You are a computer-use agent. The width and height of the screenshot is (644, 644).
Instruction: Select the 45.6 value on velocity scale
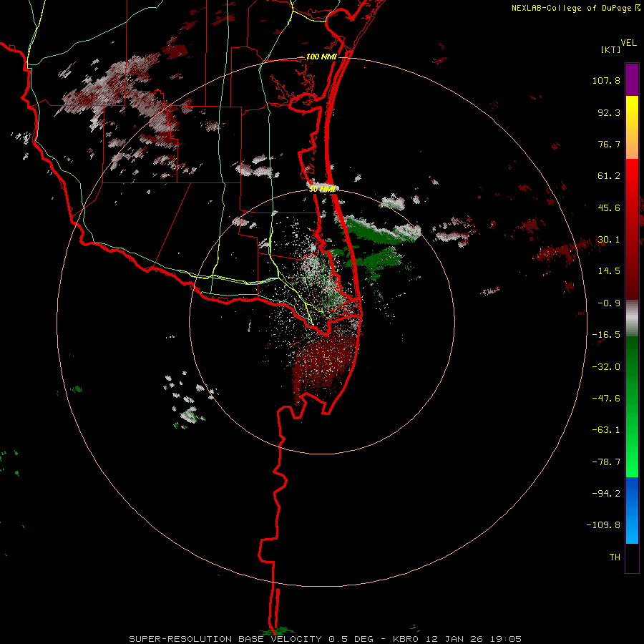point(609,208)
